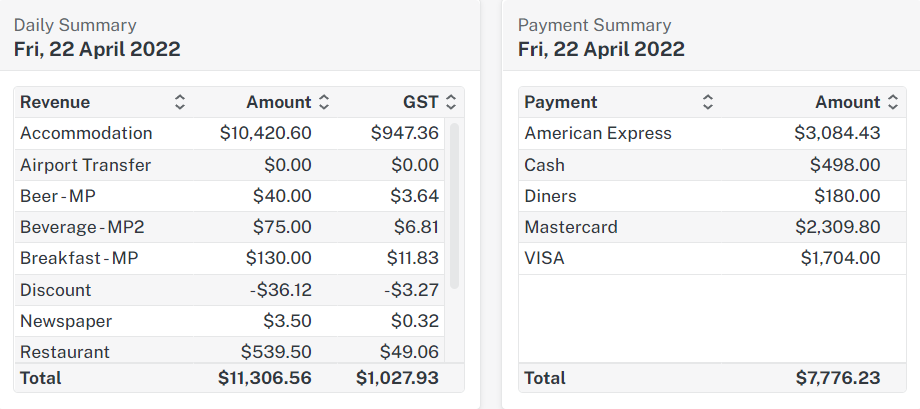Select the American Express payment row

click(598, 133)
